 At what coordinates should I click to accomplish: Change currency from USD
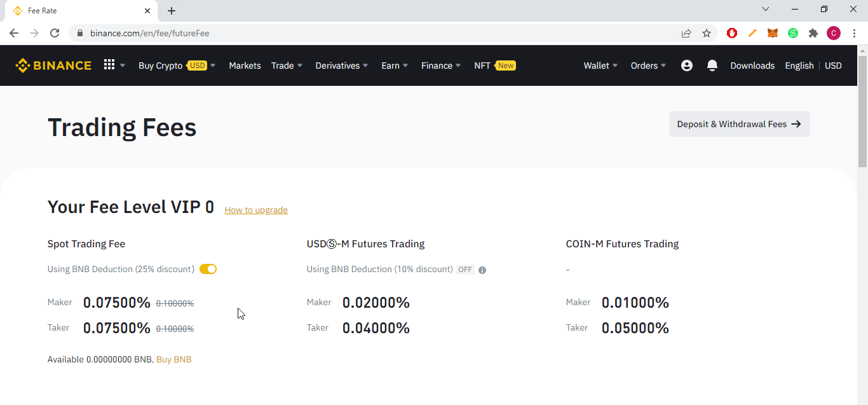pyautogui.click(x=833, y=65)
